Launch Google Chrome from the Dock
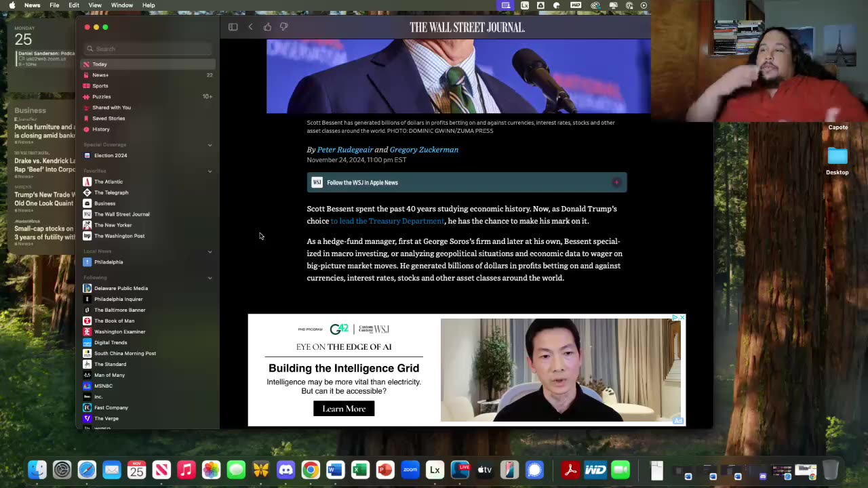Viewport: 868px width, 488px height. pos(311,470)
